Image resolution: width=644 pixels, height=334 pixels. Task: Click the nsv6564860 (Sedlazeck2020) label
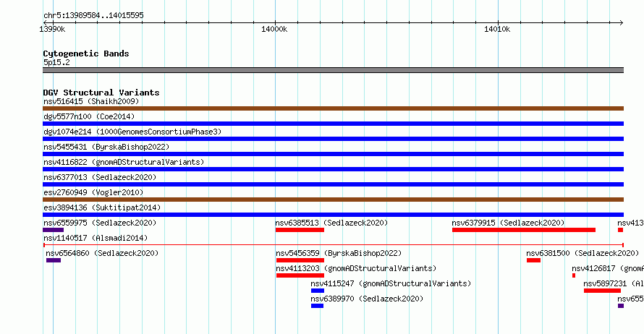[x=102, y=253]
